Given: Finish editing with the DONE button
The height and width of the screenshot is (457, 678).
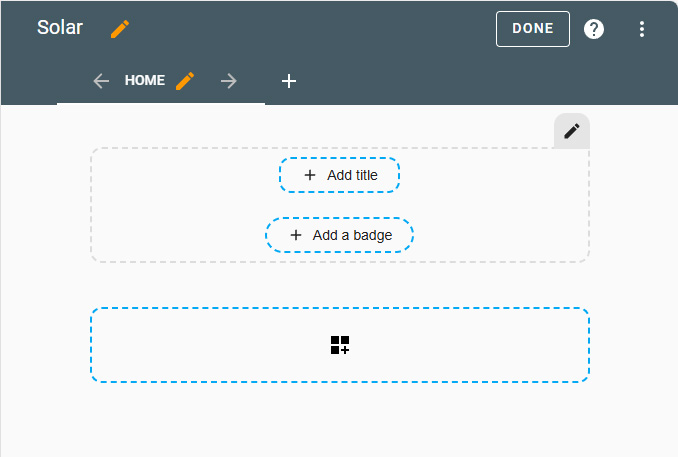Looking at the screenshot, I should point(533,29).
